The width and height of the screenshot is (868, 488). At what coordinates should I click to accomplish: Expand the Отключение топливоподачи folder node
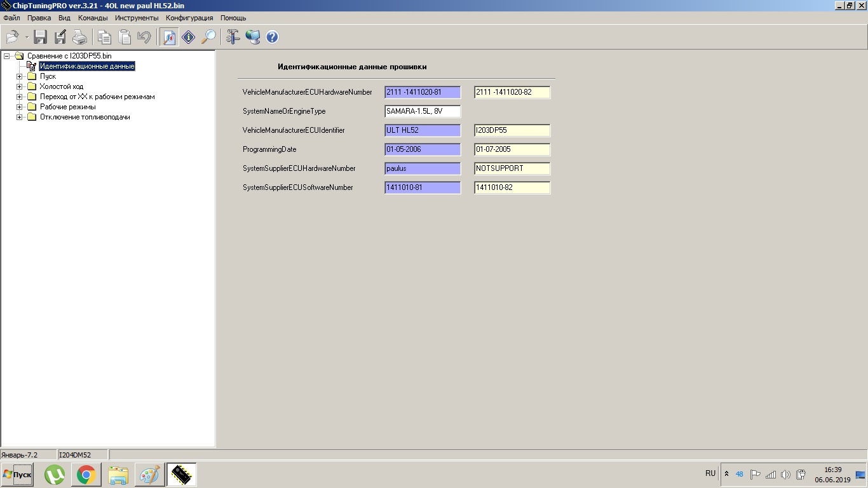click(20, 117)
